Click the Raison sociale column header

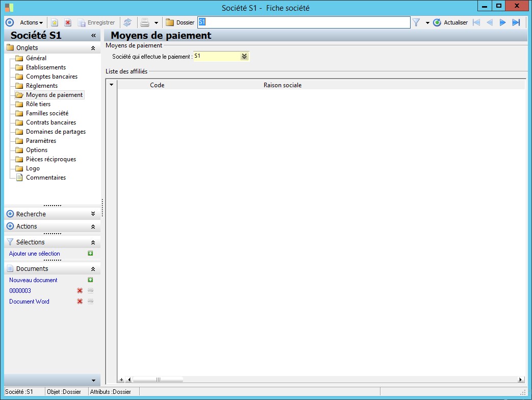[x=282, y=85]
